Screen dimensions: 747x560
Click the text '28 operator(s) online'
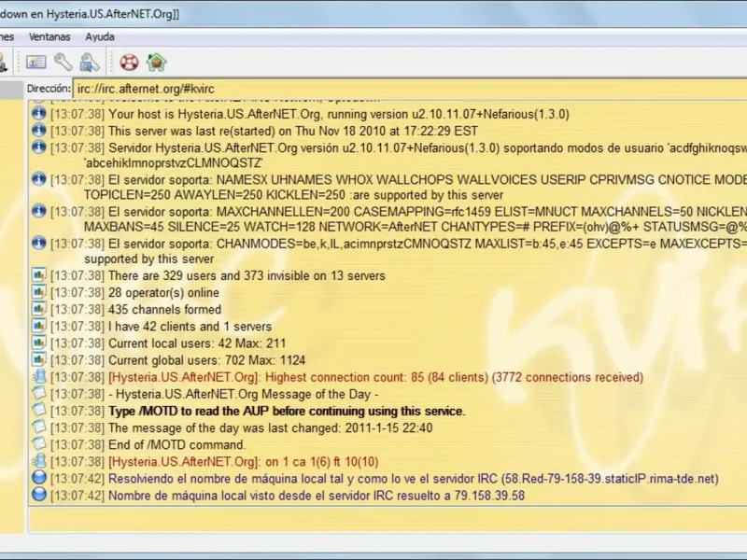164,293
